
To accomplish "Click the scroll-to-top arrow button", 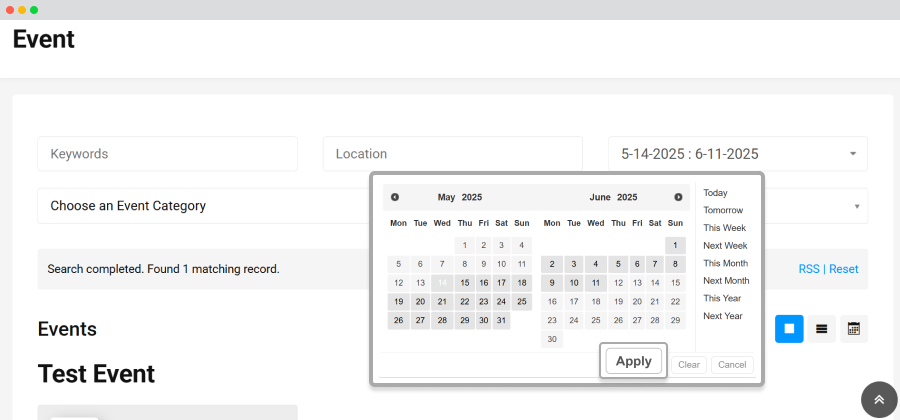I will click(879, 399).
